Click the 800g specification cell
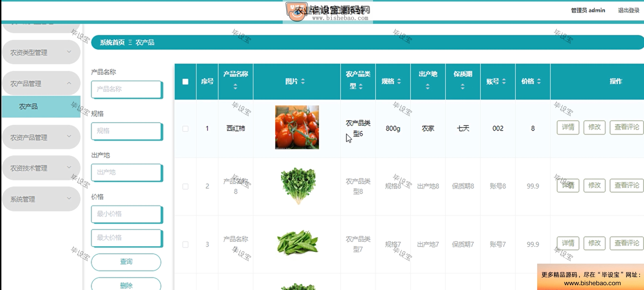 (x=393, y=129)
